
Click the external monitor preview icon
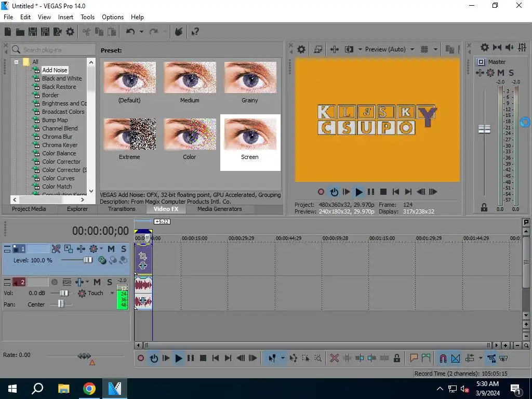(318, 49)
